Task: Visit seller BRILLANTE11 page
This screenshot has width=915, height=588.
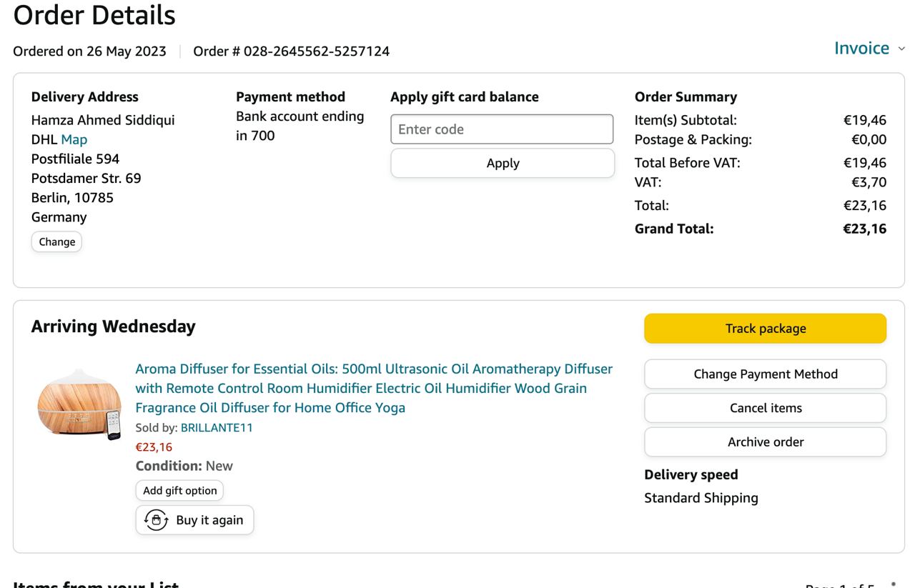Action: tap(217, 427)
